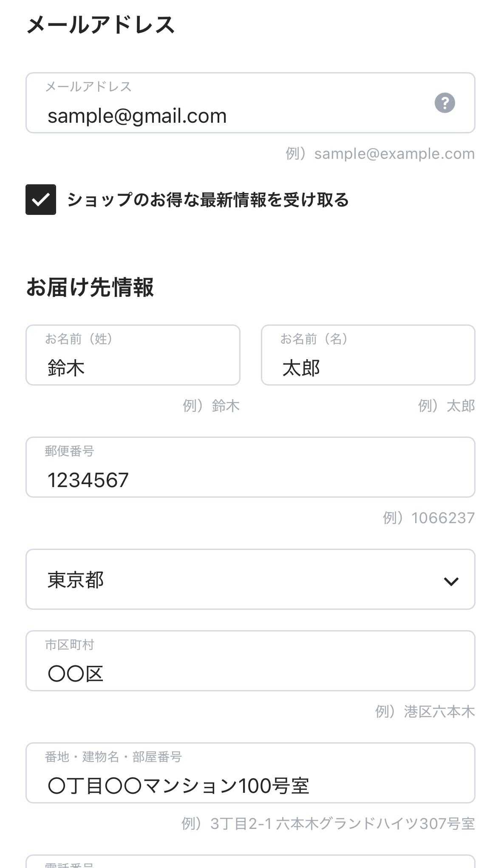Focus the sample@gmail.com email input field

(x=250, y=103)
